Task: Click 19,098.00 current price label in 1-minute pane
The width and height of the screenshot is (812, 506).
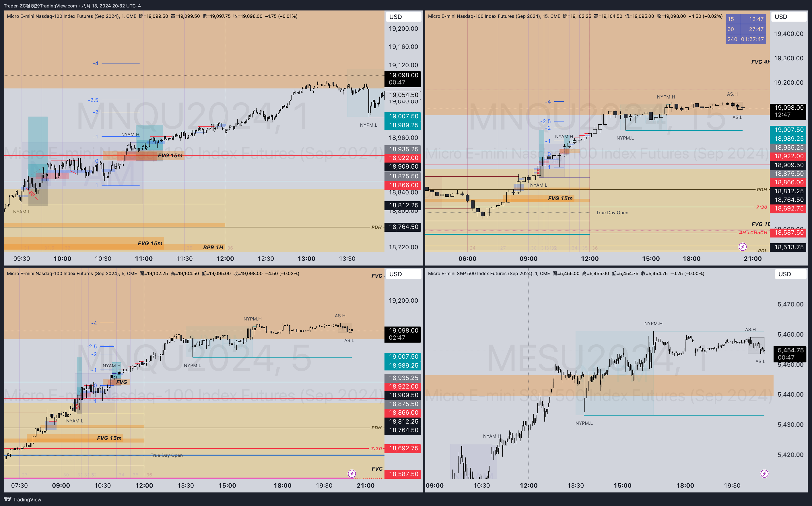Action: pos(403,79)
